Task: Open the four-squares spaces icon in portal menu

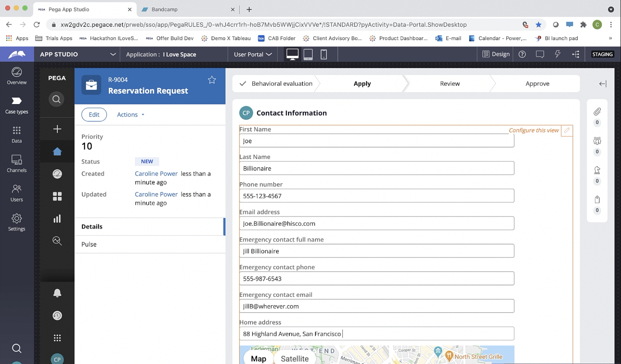Action: point(57,196)
